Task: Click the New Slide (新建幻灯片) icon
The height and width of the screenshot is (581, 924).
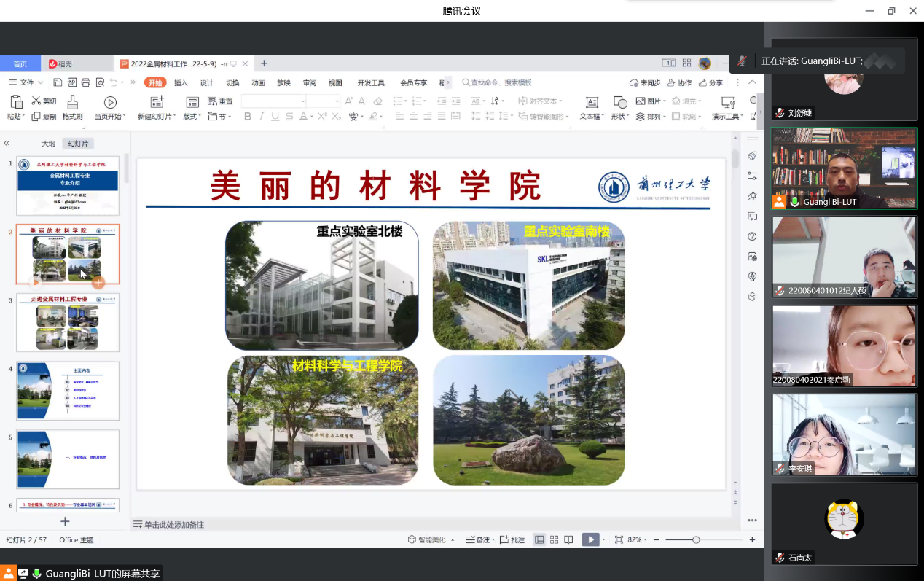Action: tap(157, 102)
